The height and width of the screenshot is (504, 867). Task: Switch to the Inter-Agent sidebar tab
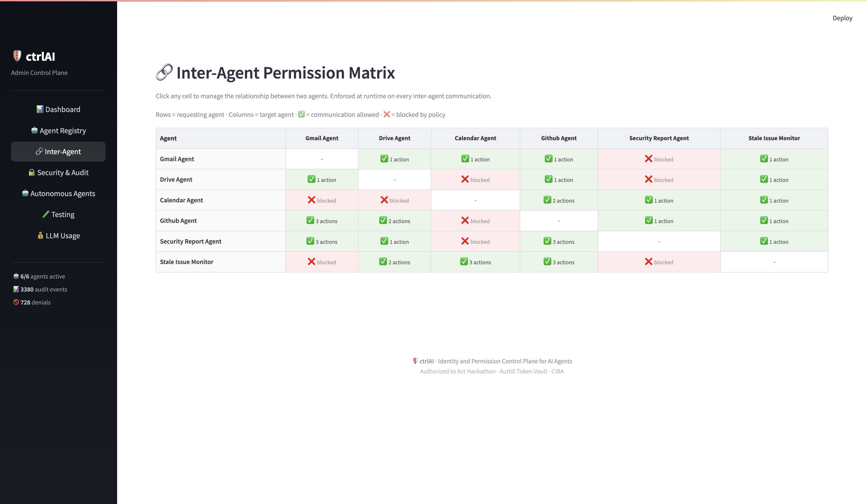point(58,151)
